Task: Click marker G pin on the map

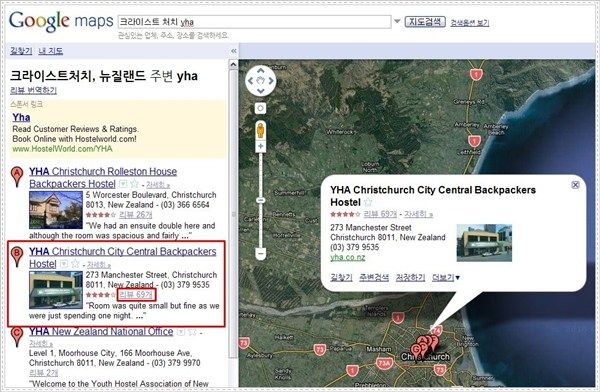Action: 416,350
